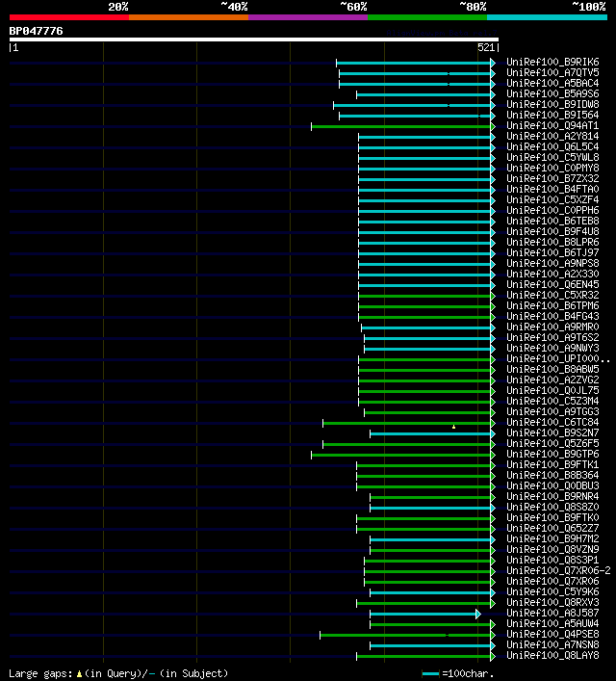Click the UniRef100_A8J587 hit label
Image resolution: width=616 pixels, height=681 pixels.
tap(552, 613)
